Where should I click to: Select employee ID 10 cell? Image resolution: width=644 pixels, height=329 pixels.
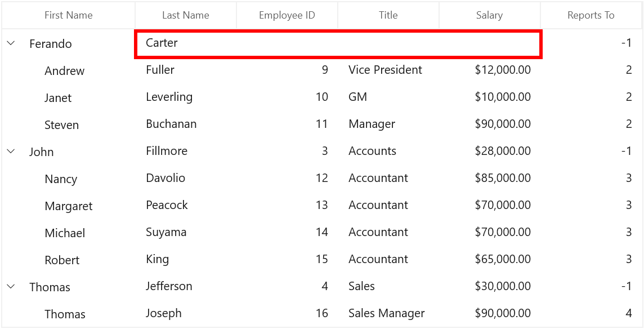(x=322, y=97)
